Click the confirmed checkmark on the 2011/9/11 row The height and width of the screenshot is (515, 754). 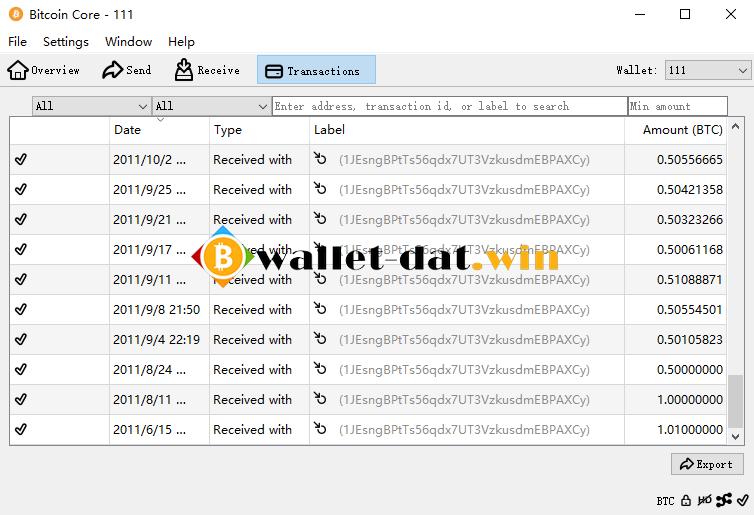tap(21, 279)
